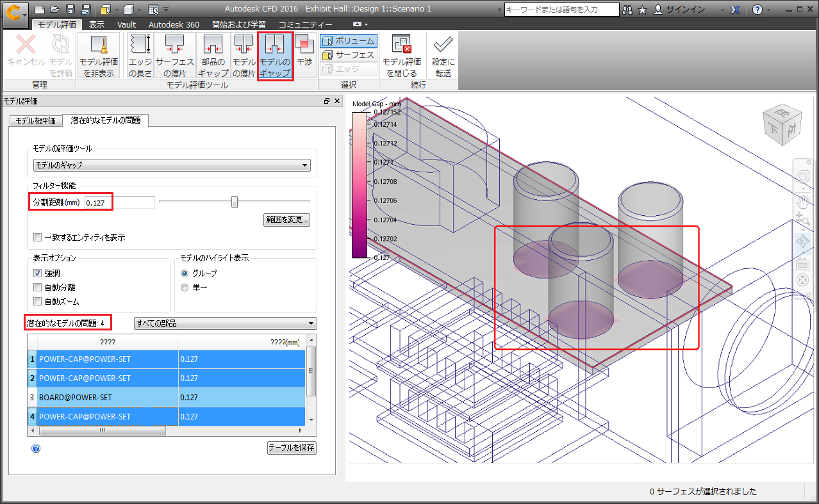
Task: Click the help question mark in title bar
Action: tap(757, 10)
